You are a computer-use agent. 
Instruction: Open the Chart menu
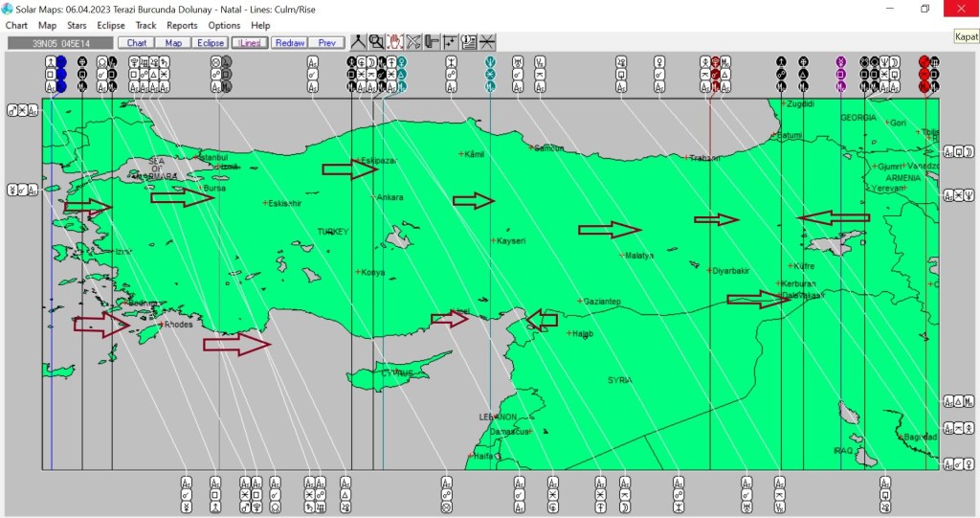click(x=16, y=25)
